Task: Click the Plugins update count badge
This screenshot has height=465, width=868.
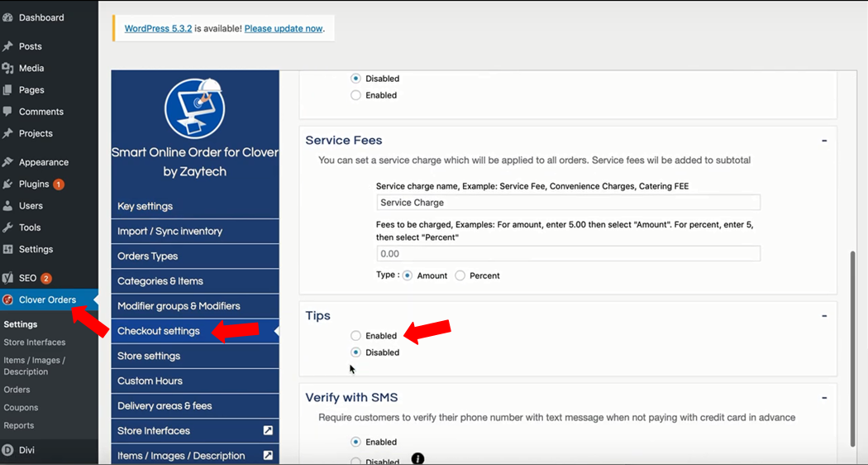Action: (59, 184)
